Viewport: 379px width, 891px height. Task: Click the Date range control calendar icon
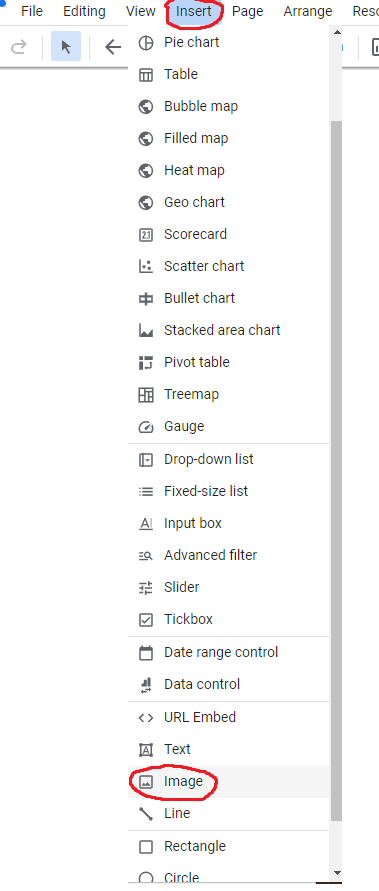click(x=146, y=652)
